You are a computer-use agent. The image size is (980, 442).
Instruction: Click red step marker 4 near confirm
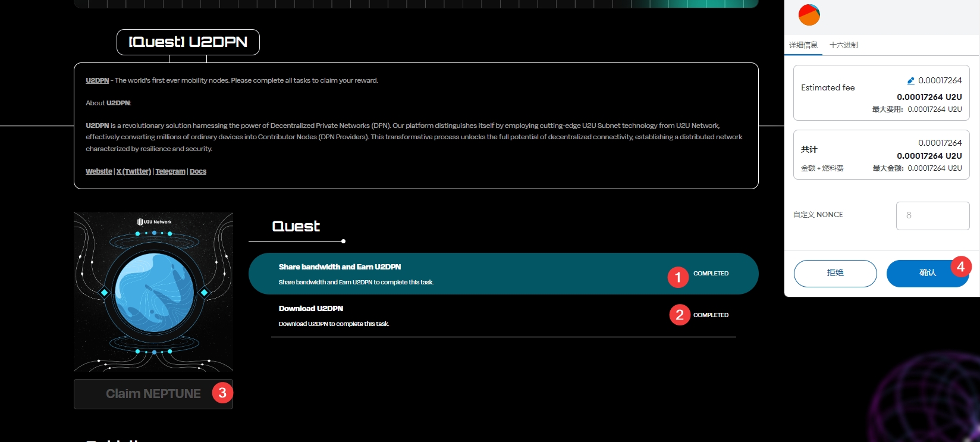[x=960, y=267]
